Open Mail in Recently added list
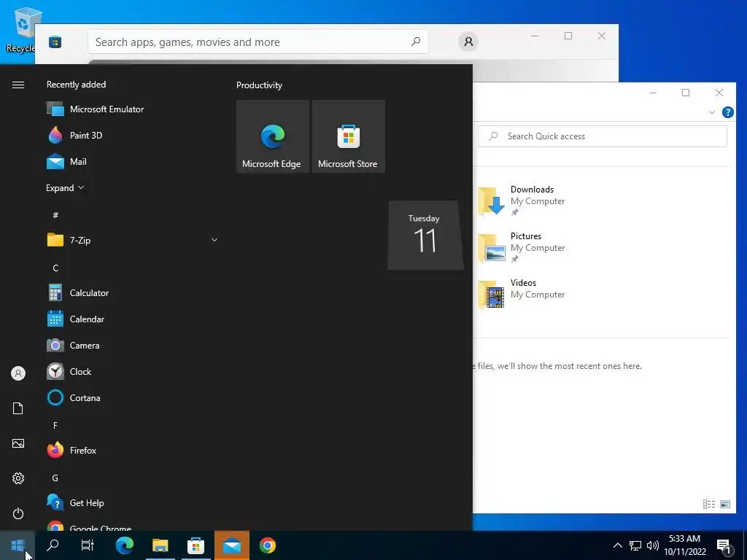The image size is (747, 560). coord(132,161)
